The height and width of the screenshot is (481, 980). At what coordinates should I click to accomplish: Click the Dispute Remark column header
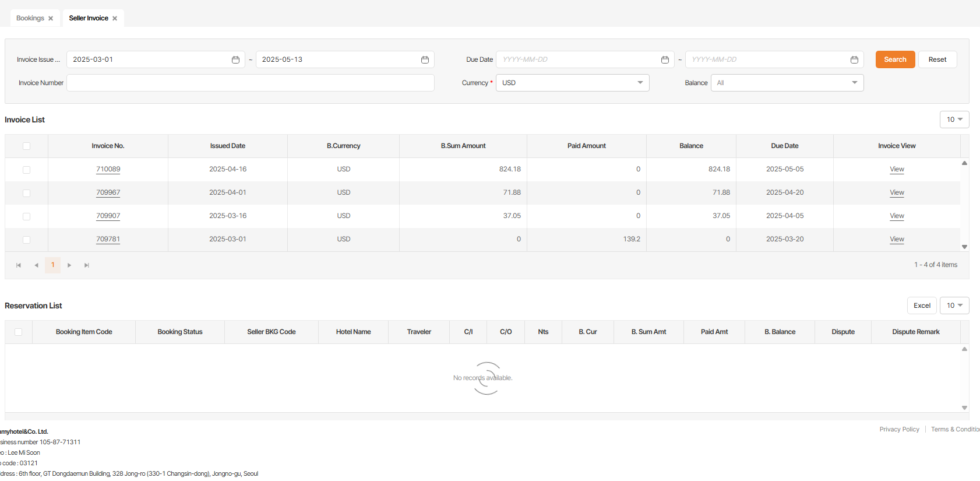[916, 332]
